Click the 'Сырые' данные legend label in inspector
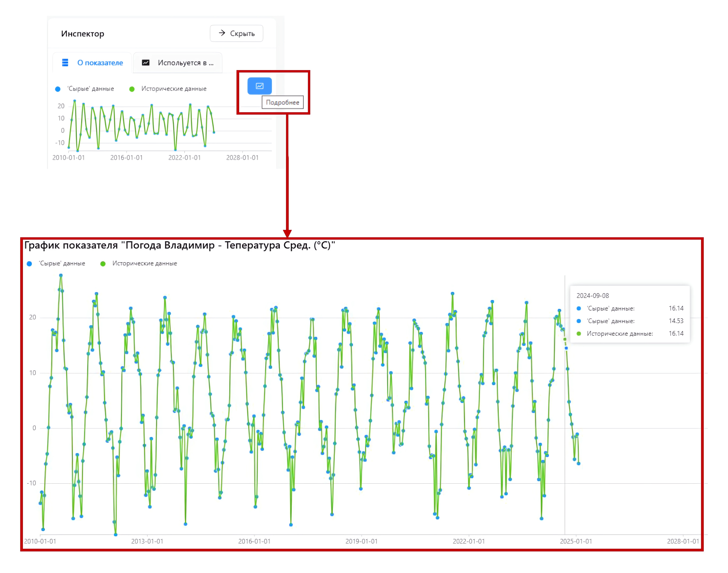The height and width of the screenshot is (573, 728). tap(91, 89)
